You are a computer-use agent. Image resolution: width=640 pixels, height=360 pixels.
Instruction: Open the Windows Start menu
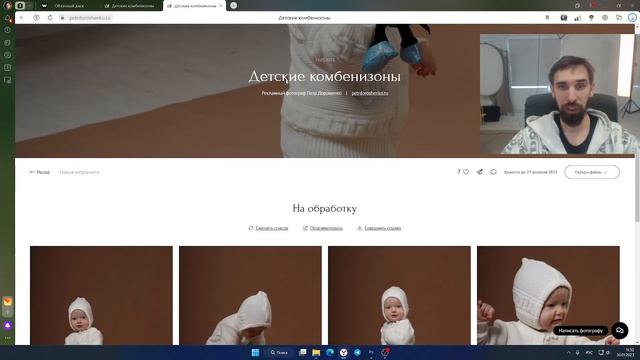coord(255,352)
